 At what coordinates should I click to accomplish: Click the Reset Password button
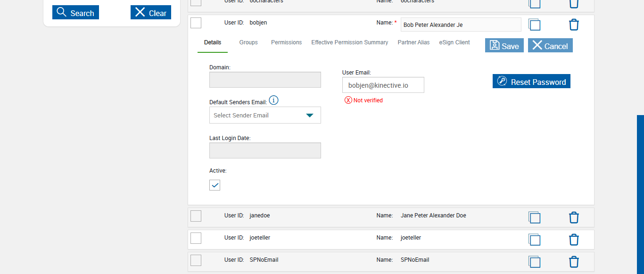pos(531,82)
